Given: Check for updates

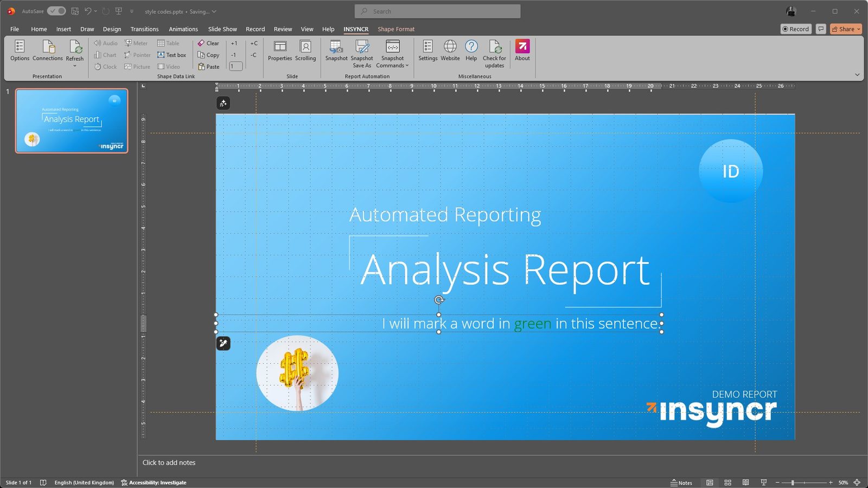Looking at the screenshot, I should coord(494,54).
